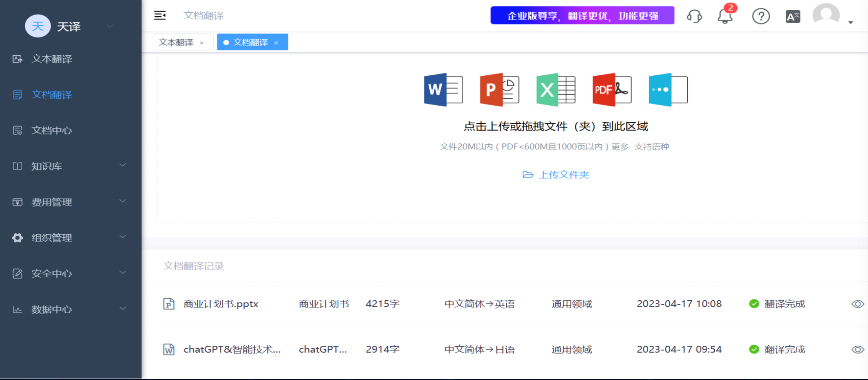
Task: Open notifications bell with badge
Action: [x=725, y=16]
